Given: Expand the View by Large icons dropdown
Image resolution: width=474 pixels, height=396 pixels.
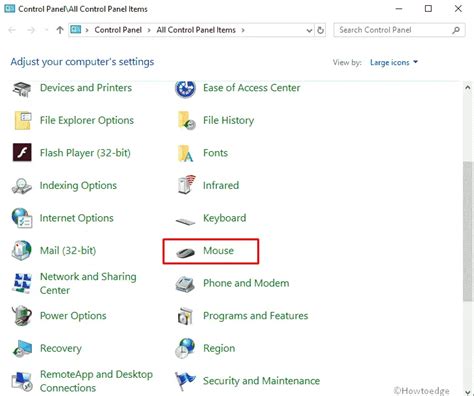Looking at the screenshot, I should [x=394, y=62].
